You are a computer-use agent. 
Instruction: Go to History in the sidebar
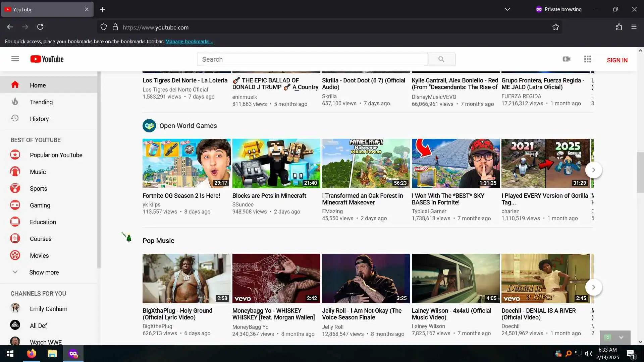point(39,119)
